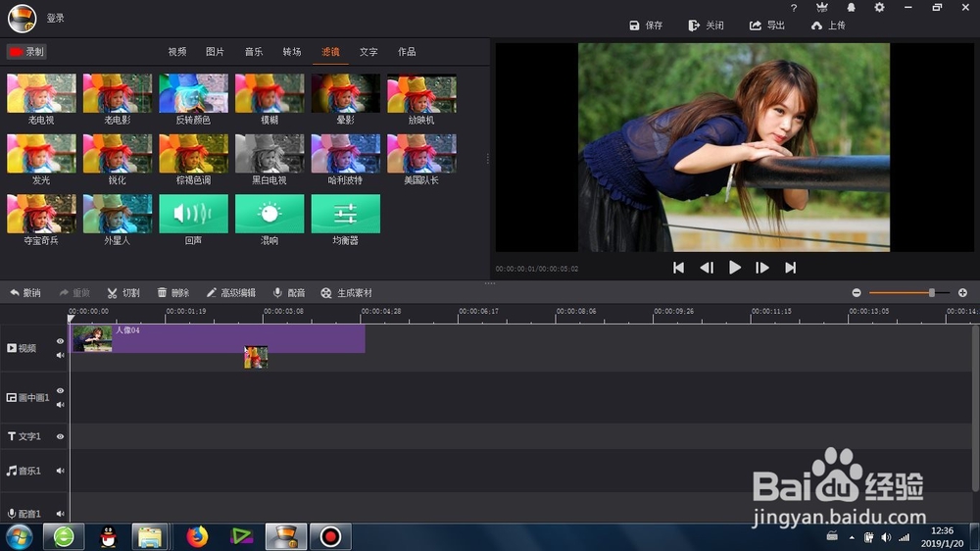Click the 关闭 close project button
Screen dimensions: 980x551
click(707, 25)
